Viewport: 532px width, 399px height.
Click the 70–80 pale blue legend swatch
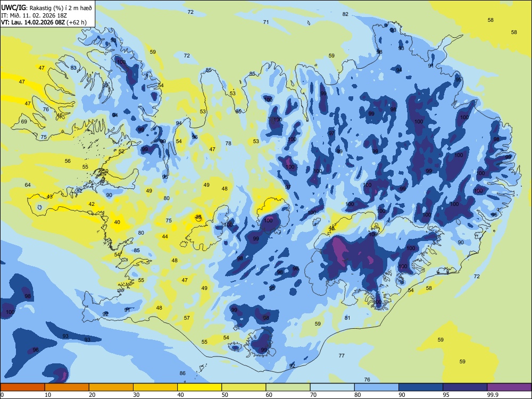pos(332,387)
